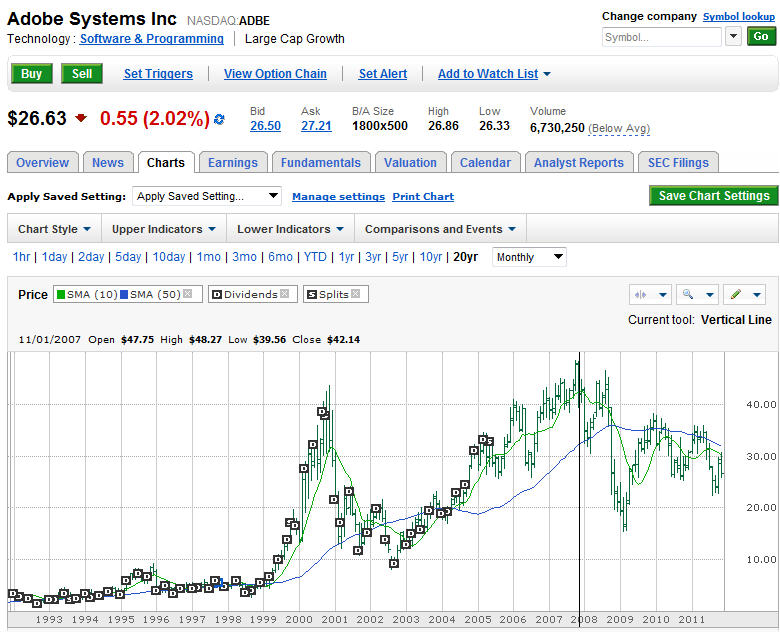Image resolution: width=780 pixels, height=632 pixels.
Task: Open the Chart Style menu
Action: pos(54,229)
